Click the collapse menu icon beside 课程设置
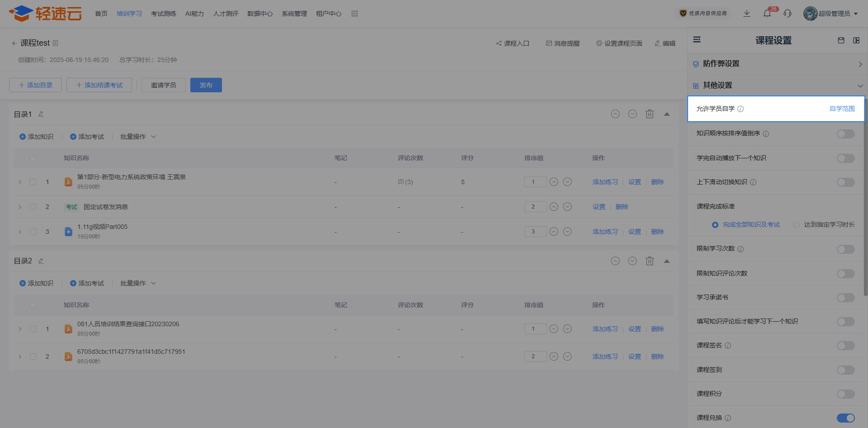Screen dimensions: 868x428 [x=697, y=40]
